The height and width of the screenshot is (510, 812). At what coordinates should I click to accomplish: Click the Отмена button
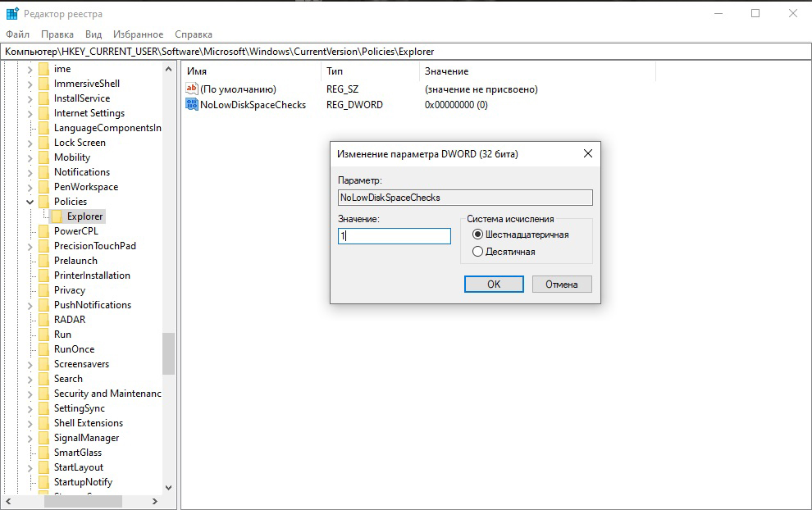(x=562, y=285)
